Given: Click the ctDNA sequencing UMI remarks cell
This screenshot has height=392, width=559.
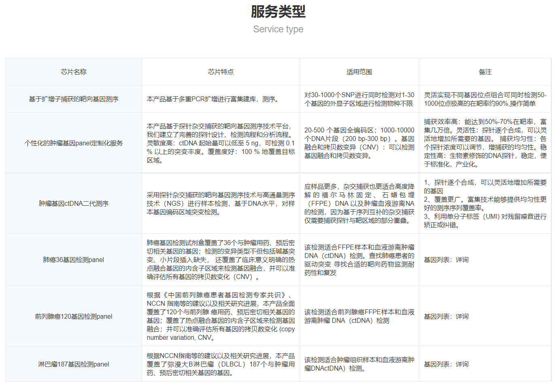Looking at the screenshot, I should 485,203.
